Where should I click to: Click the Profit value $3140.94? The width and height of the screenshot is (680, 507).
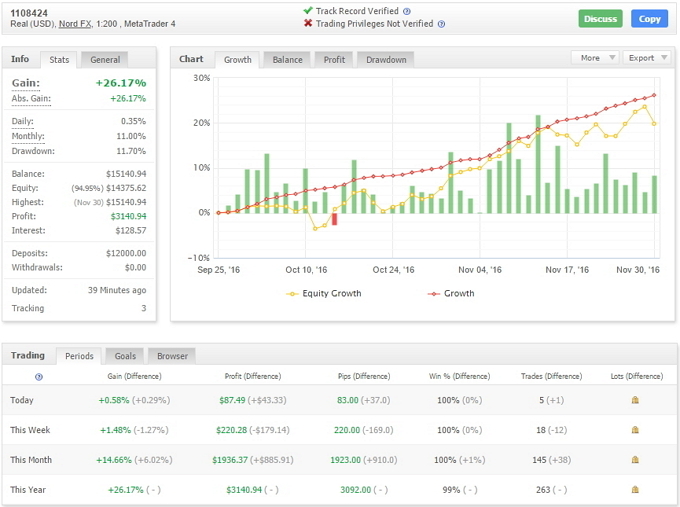[x=128, y=216]
